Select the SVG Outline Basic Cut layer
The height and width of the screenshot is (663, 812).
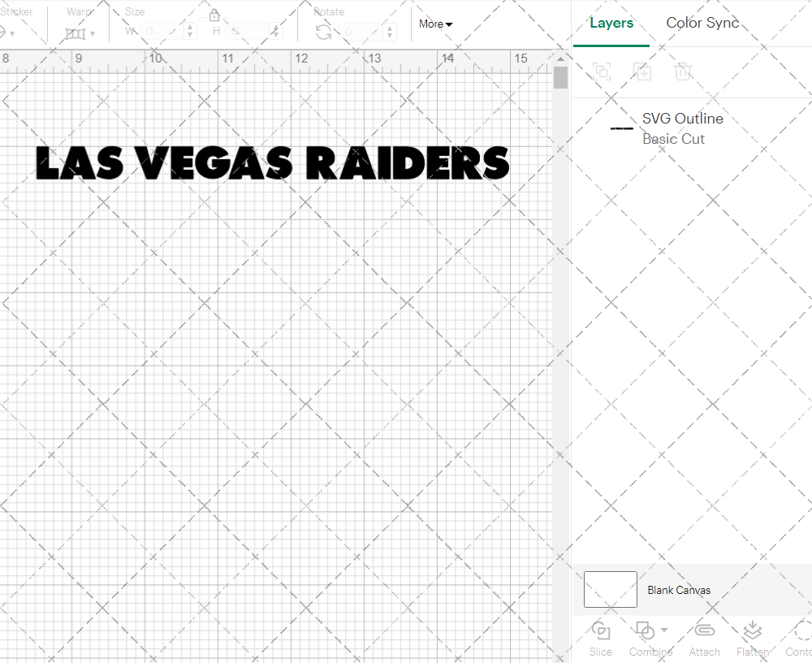tap(682, 128)
